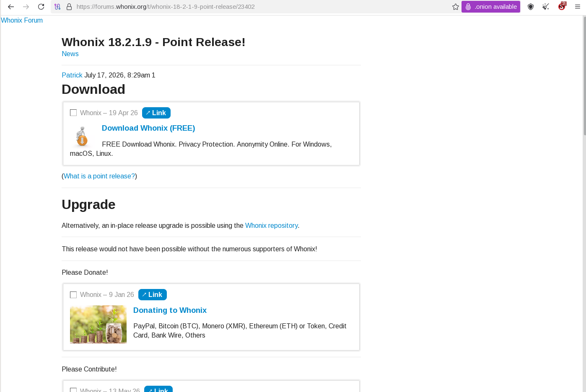
Task: Switch to the .onion available site
Action: tap(491, 7)
